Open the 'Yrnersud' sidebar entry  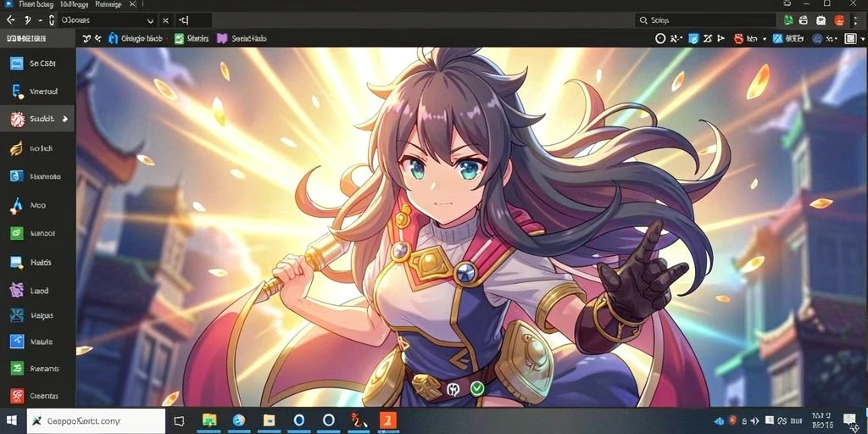point(37,92)
